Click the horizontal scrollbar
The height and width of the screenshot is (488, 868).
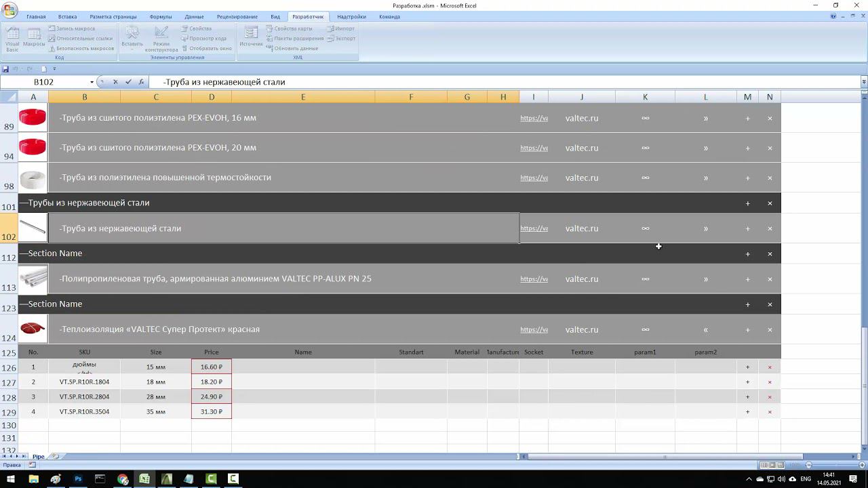(x=665, y=457)
